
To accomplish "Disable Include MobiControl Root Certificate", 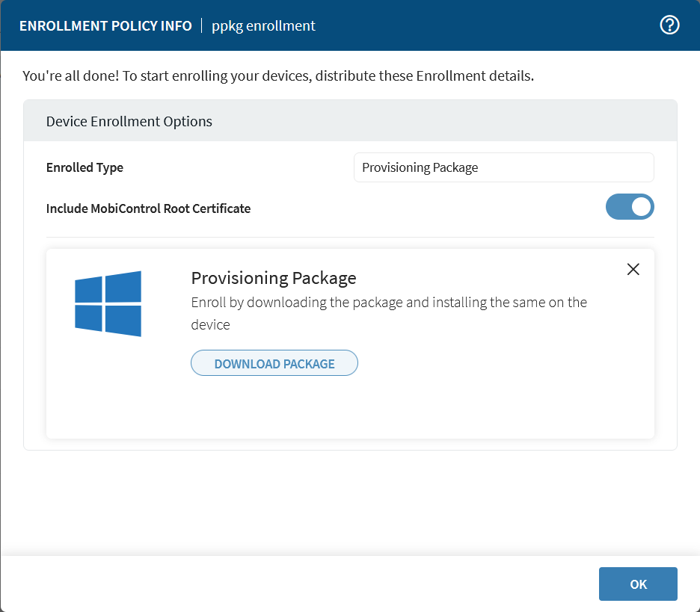I will pyautogui.click(x=630, y=206).
